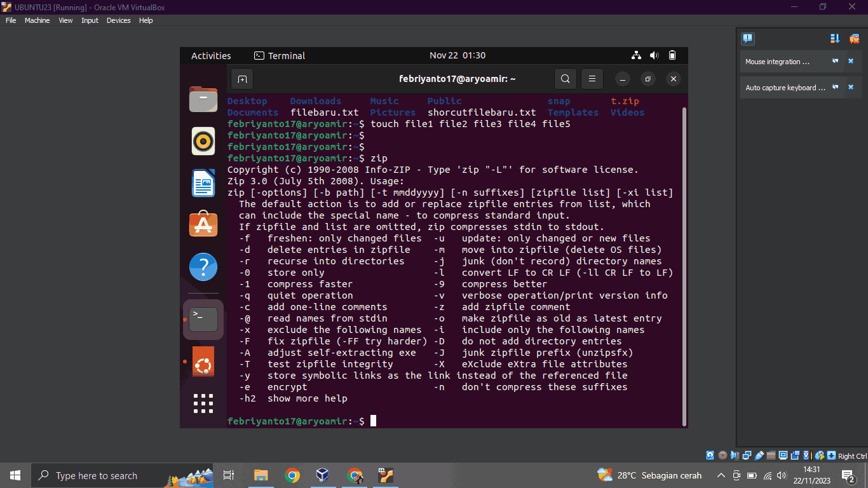Show hidden system tray icons

pos(721,475)
